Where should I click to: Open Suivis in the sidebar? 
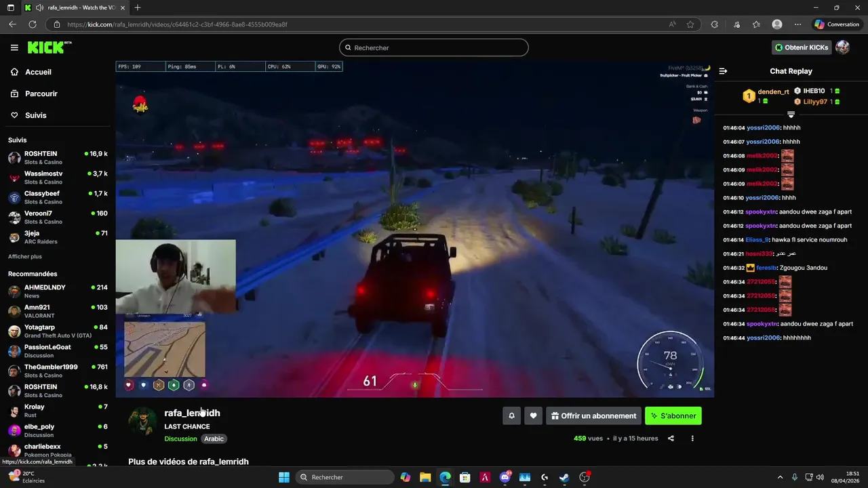coord(35,115)
